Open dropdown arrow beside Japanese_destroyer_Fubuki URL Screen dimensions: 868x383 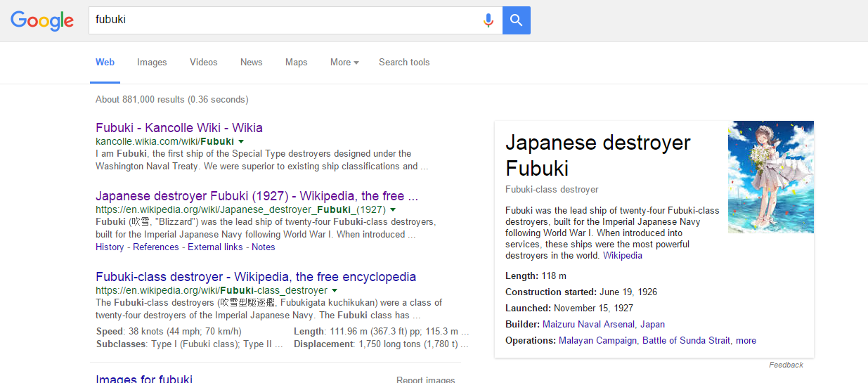pos(393,209)
